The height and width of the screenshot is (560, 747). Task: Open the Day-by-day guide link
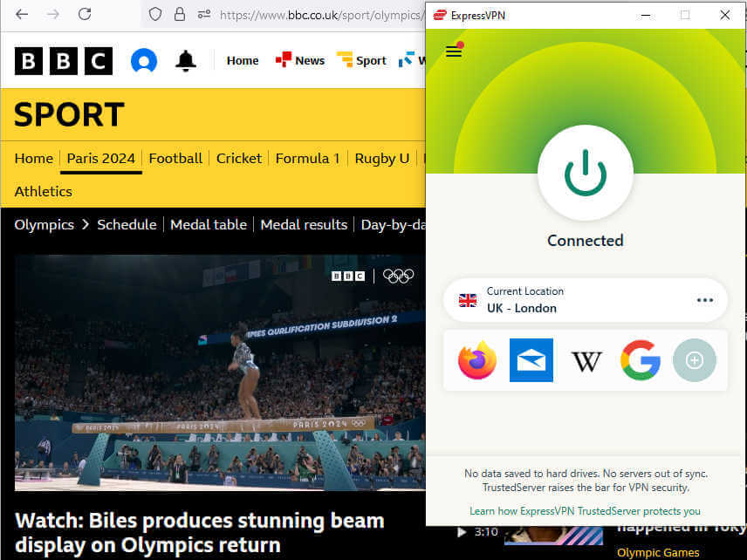pyautogui.click(x=393, y=225)
